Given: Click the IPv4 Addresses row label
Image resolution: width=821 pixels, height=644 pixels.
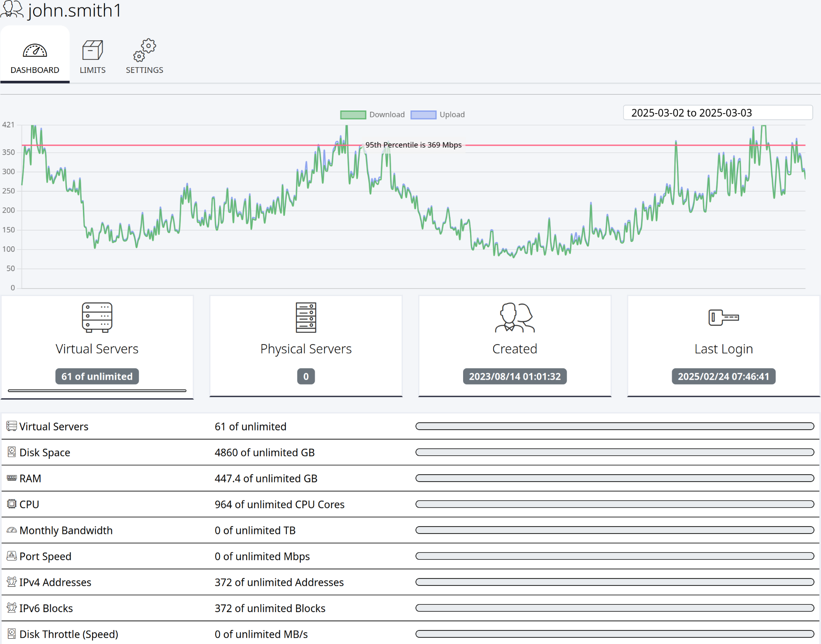Looking at the screenshot, I should point(55,582).
